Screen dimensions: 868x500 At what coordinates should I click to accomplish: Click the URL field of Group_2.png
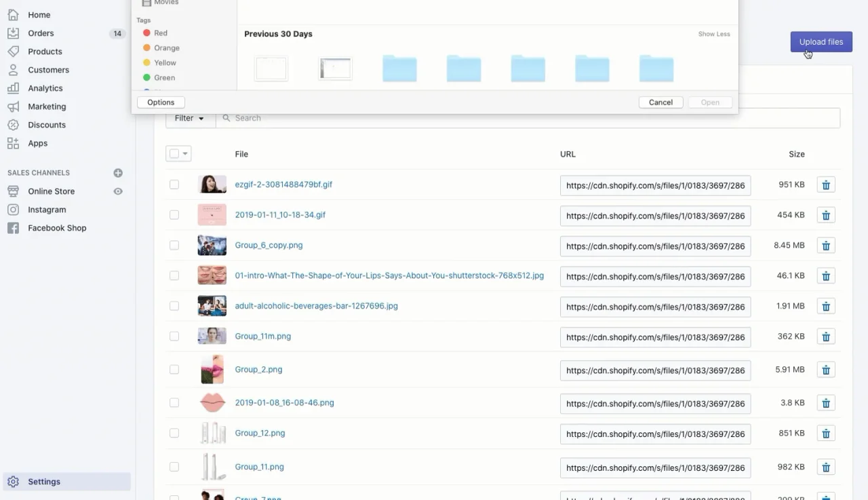655,370
